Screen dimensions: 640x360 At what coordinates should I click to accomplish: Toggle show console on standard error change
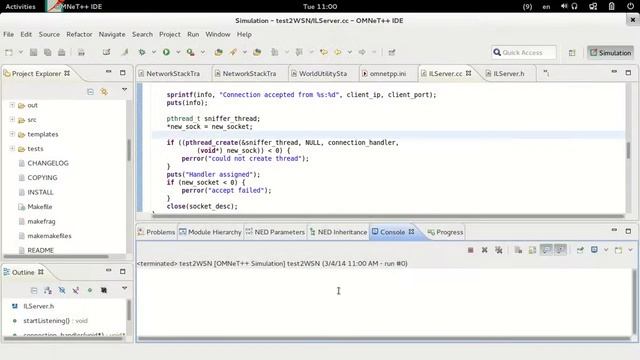click(560, 249)
